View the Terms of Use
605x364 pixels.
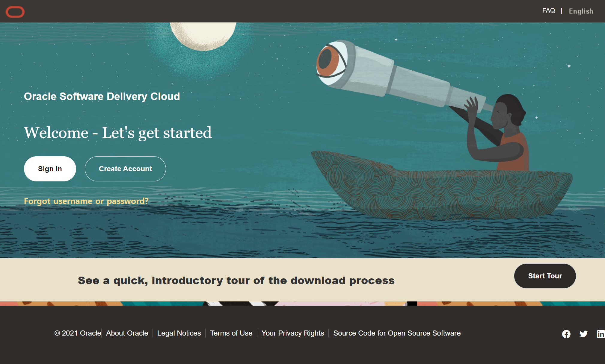(231, 333)
